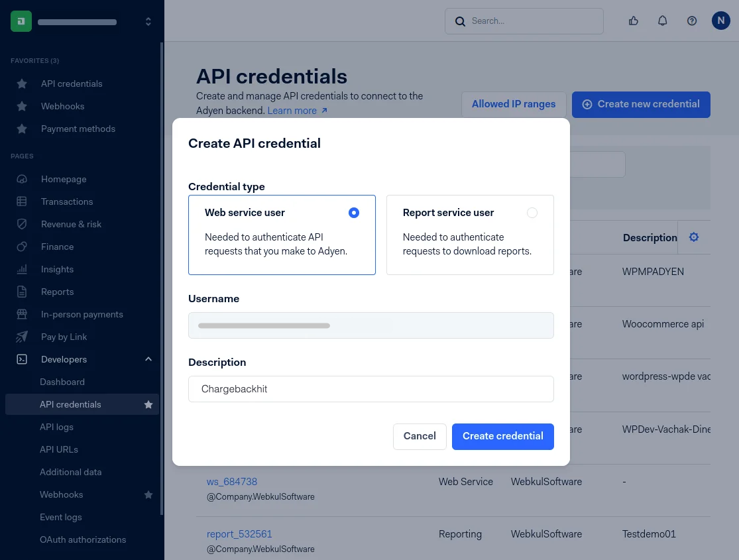Click the user avatar N icon
Screen dimensions: 739x560
(x=720, y=21)
